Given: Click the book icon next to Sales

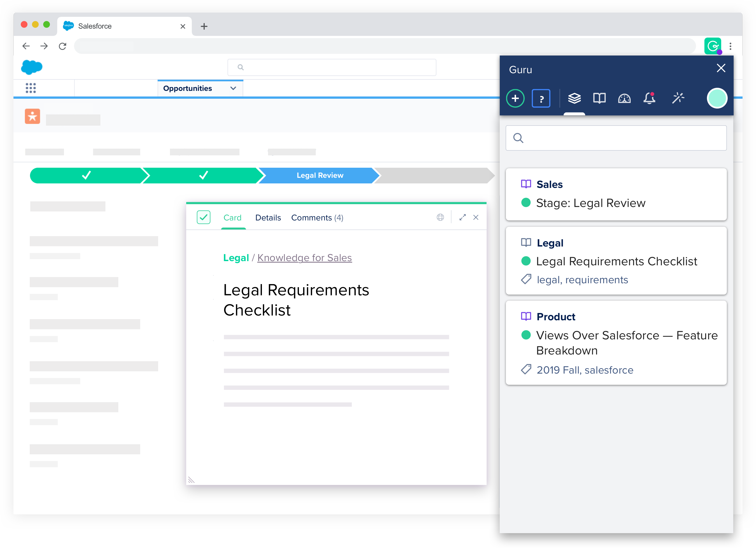Looking at the screenshot, I should coord(526,184).
